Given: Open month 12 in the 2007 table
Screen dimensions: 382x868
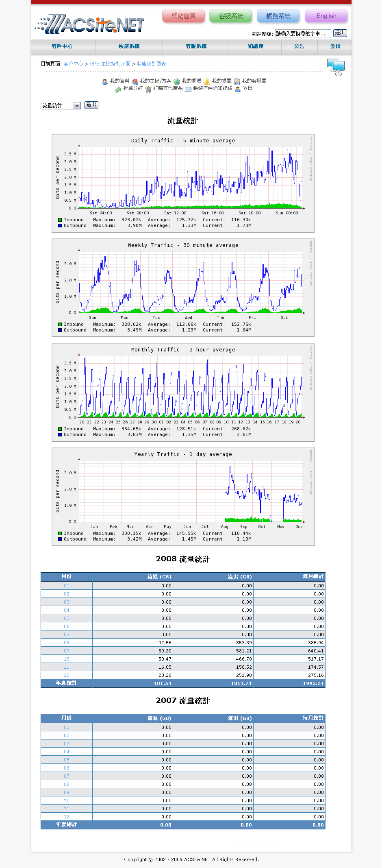Looking at the screenshot, I should (67, 817).
